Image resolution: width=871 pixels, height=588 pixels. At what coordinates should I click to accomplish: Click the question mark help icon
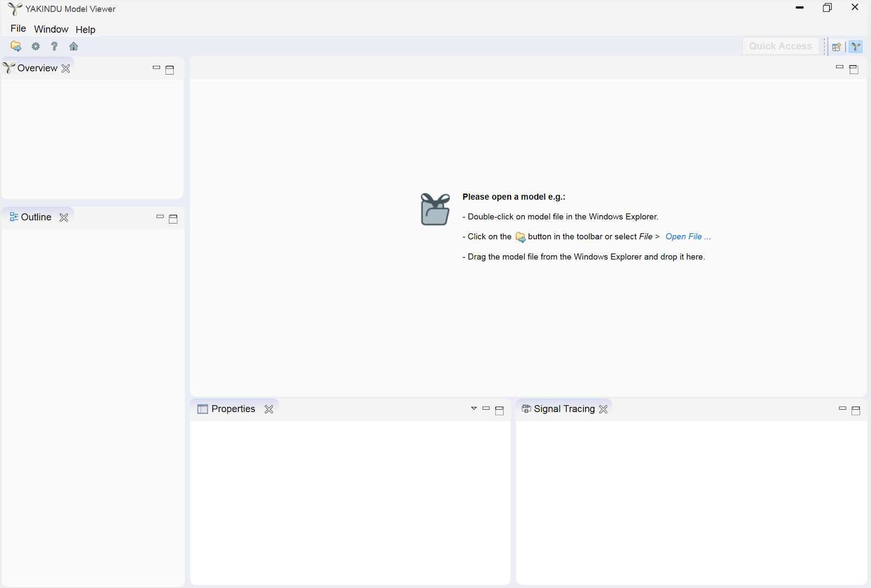(x=54, y=46)
